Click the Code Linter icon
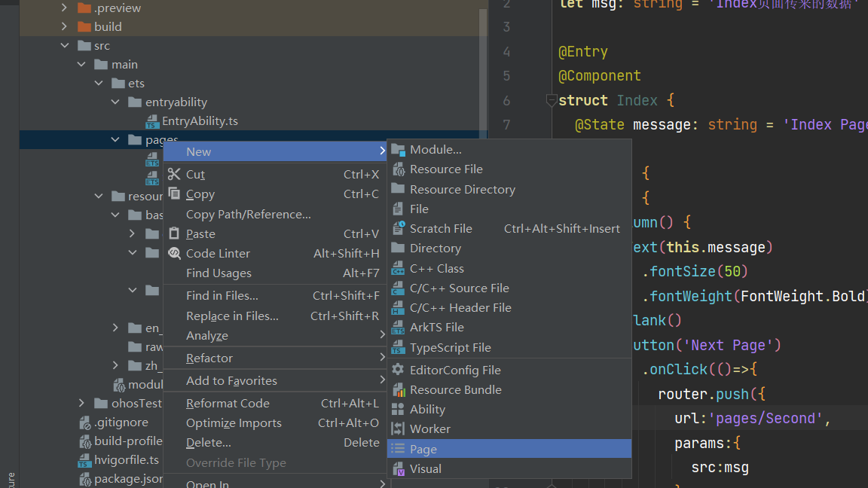Screen dimensions: 868x488 click(x=174, y=253)
